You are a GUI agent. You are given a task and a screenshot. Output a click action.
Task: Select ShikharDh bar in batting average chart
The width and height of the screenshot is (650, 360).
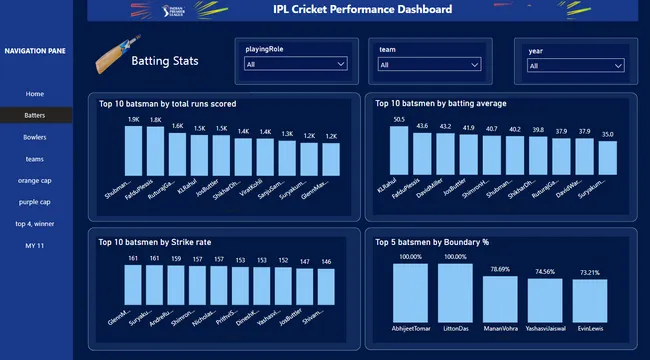coord(538,156)
